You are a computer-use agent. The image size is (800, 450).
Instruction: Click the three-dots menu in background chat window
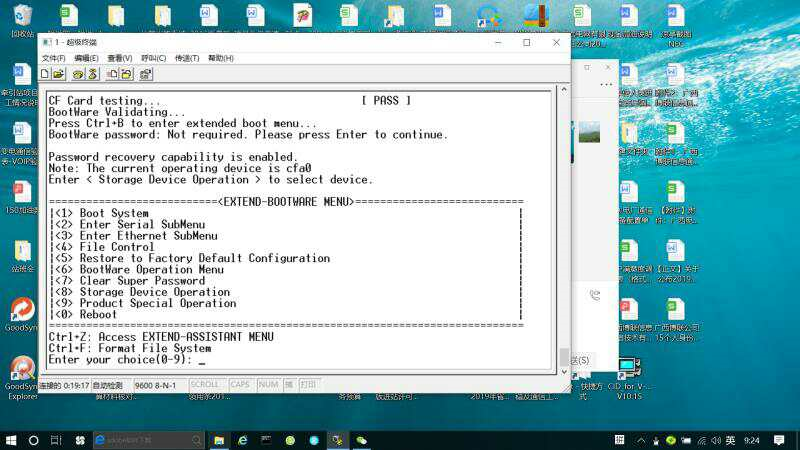(606, 84)
